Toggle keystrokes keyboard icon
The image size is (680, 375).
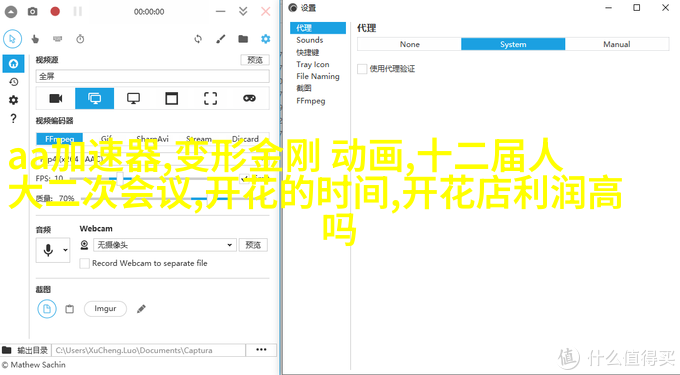click(57, 39)
